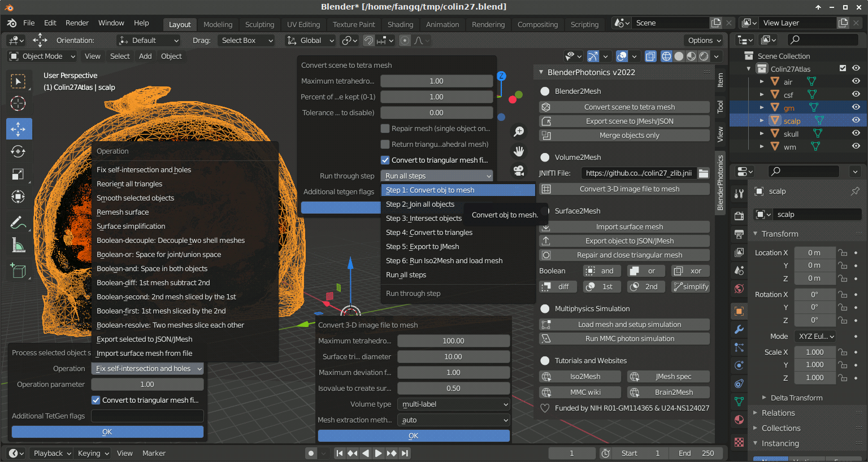
Task: Hide the scalp object in outliner
Action: [x=856, y=120]
